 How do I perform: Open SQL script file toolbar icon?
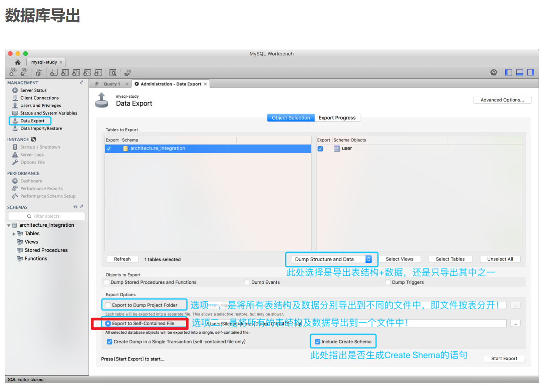[x=25, y=72]
